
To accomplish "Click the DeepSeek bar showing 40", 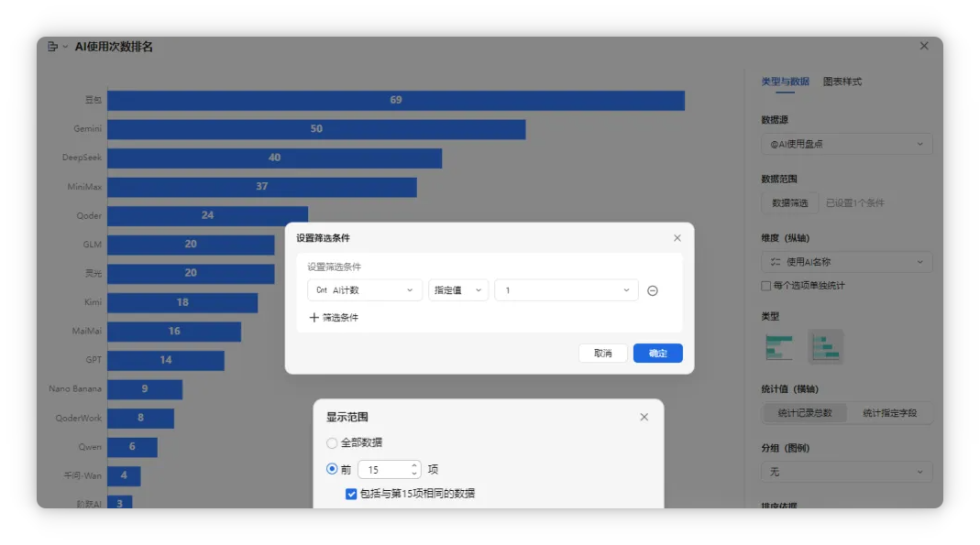I will [x=274, y=158].
